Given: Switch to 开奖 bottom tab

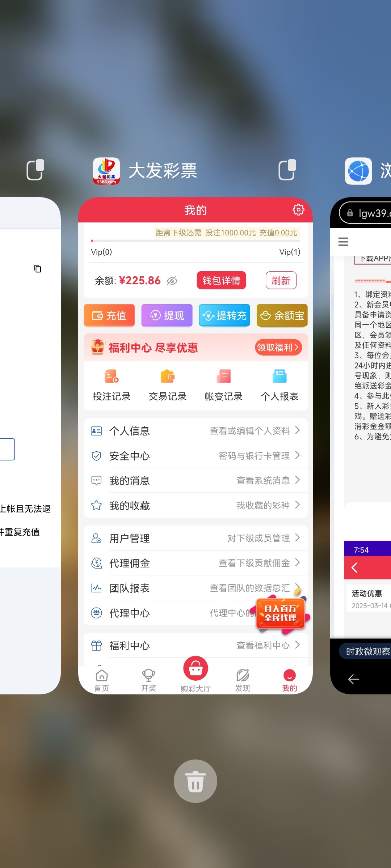Looking at the screenshot, I should point(148,680).
